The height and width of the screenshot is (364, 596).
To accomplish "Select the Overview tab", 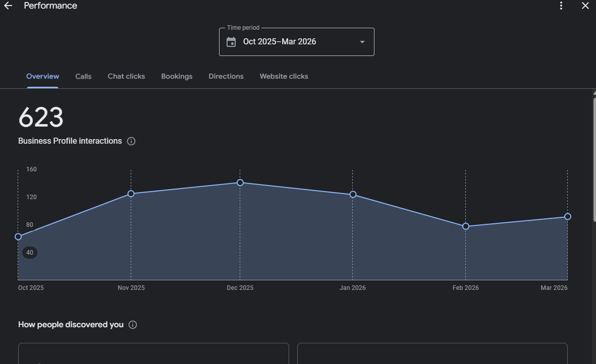I will 42,77.
